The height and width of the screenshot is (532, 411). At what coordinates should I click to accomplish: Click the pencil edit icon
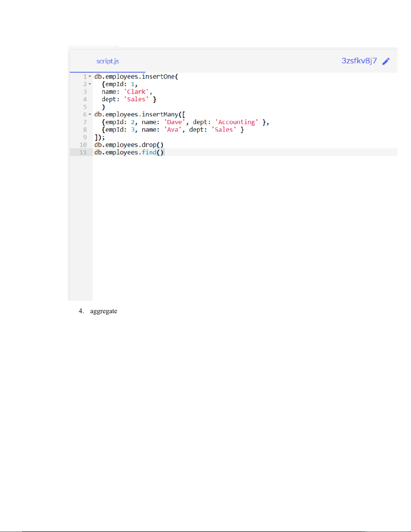pos(386,61)
